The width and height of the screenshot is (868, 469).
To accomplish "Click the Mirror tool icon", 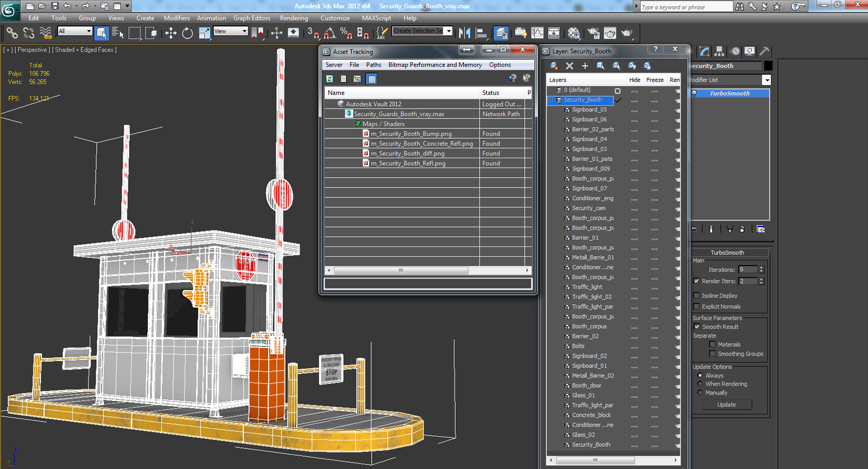I will tap(464, 33).
